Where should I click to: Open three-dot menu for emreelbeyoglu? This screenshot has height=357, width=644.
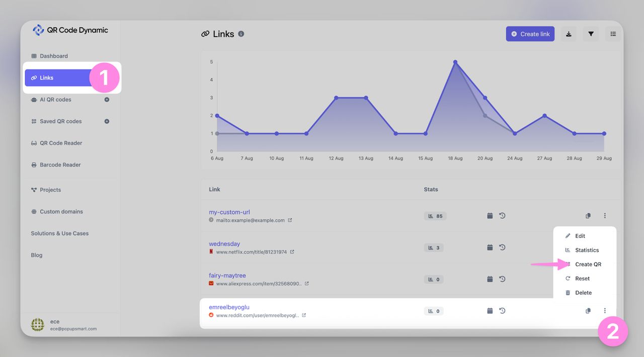[605, 311]
